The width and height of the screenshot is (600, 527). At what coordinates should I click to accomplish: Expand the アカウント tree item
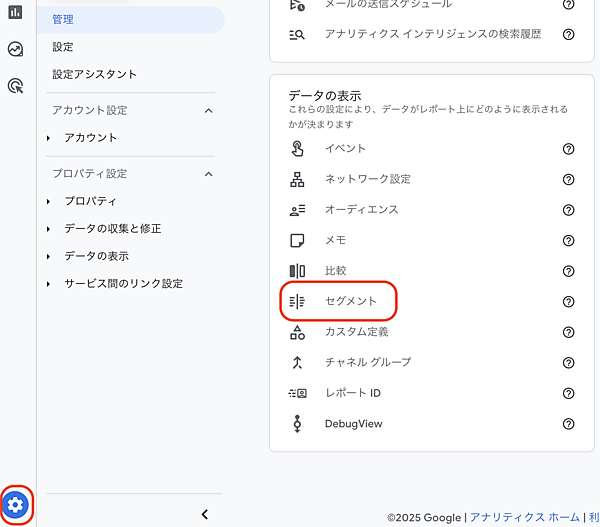[x=48, y=138]
